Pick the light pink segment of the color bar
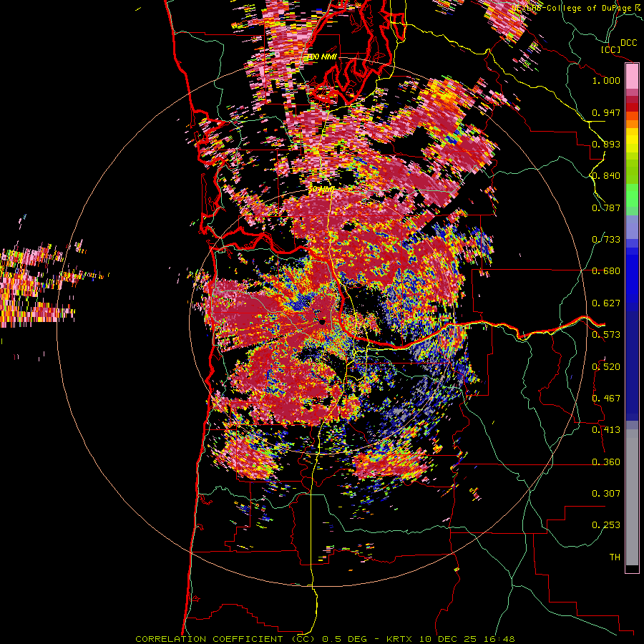The image size is (644, 644). pyautogui.click(x=632, y=77)
